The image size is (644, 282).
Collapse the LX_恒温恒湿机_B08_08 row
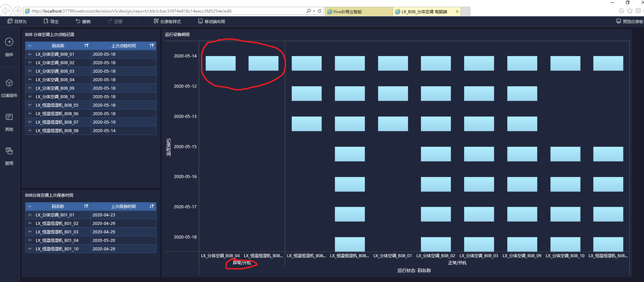(x=30, y=130)
